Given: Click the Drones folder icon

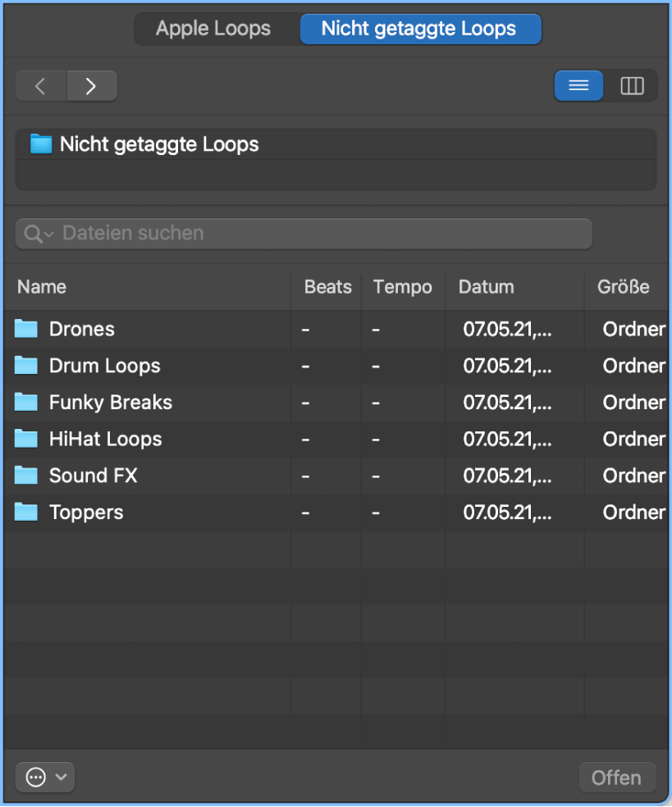Looking at the screenshot, I should [x=25, y=329].
